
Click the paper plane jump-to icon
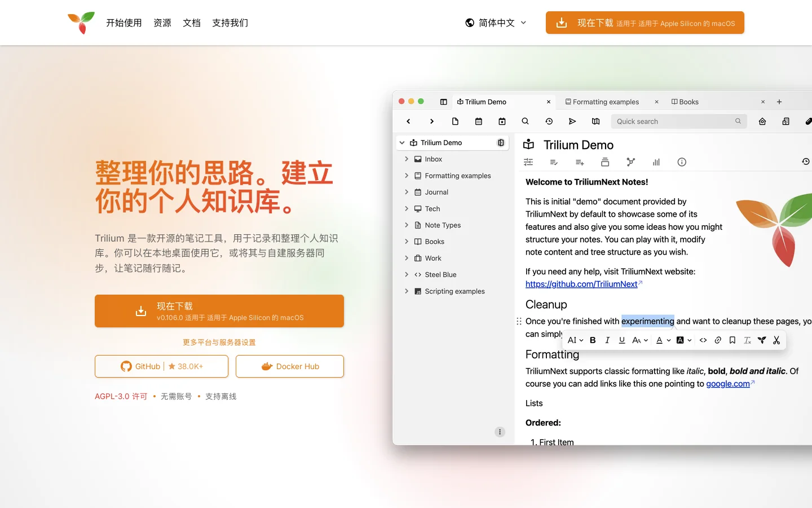(x=572, y=121)
